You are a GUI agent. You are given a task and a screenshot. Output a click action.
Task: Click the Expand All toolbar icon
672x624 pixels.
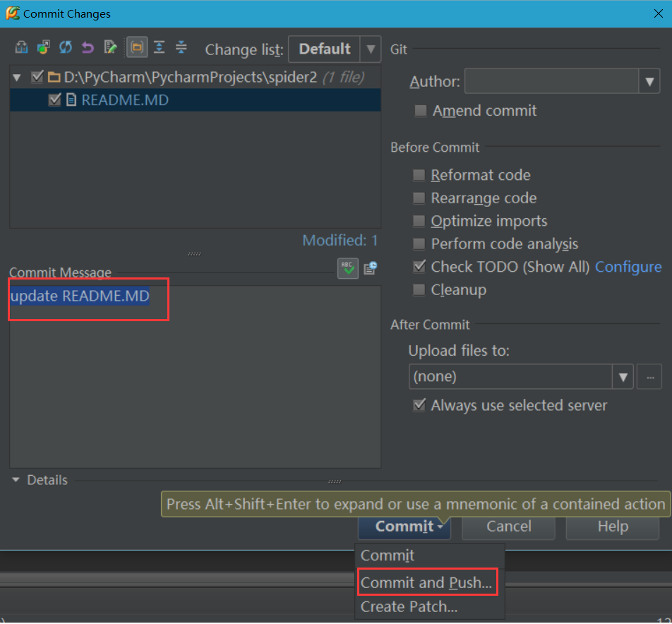[159, 47]
